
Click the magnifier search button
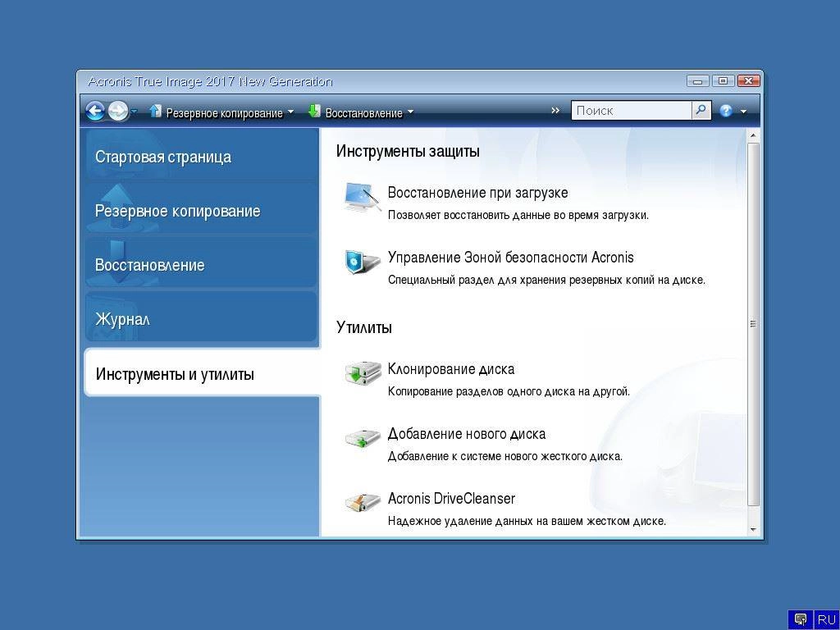(701, 111)
